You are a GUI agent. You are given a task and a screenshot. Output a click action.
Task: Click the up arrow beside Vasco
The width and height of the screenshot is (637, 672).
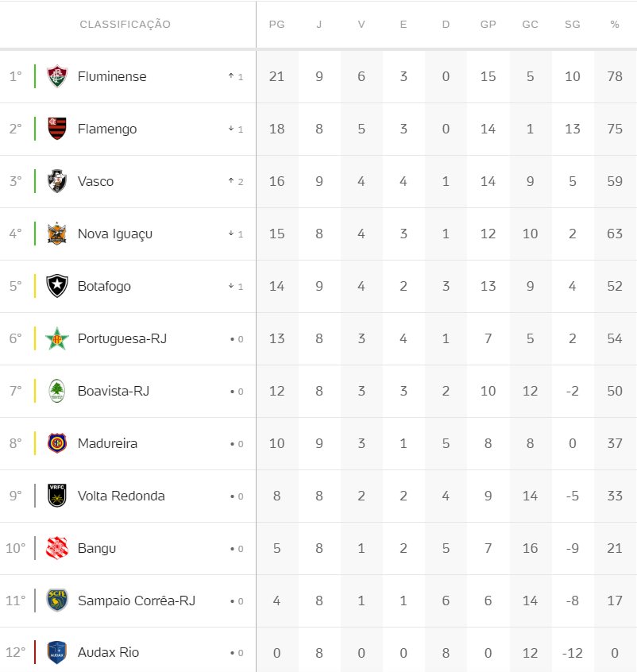231,181
